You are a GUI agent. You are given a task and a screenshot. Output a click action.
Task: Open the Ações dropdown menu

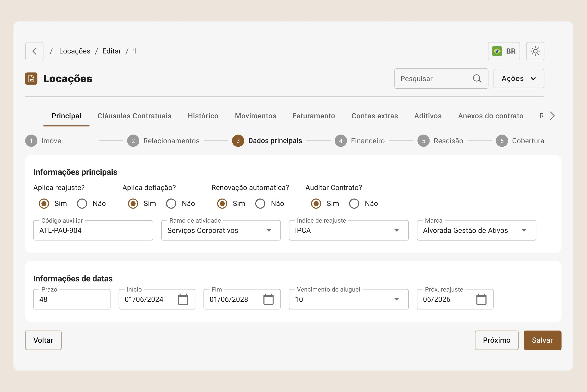519,78
